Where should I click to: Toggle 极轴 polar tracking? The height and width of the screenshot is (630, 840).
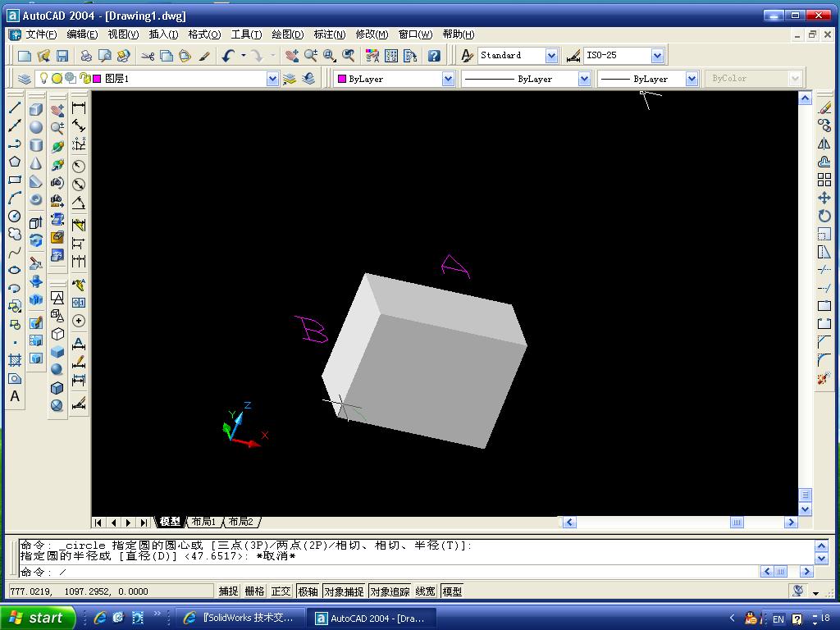tap(308, 591)
